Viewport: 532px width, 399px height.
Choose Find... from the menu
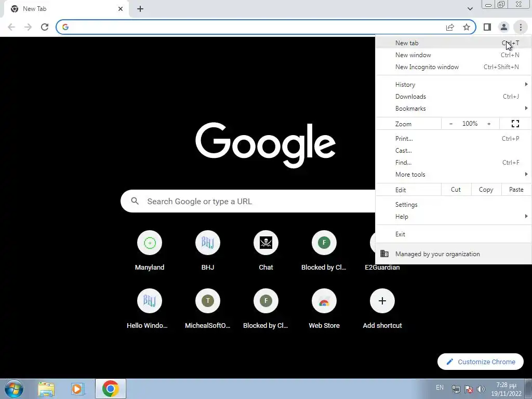(x=454, y=163)
